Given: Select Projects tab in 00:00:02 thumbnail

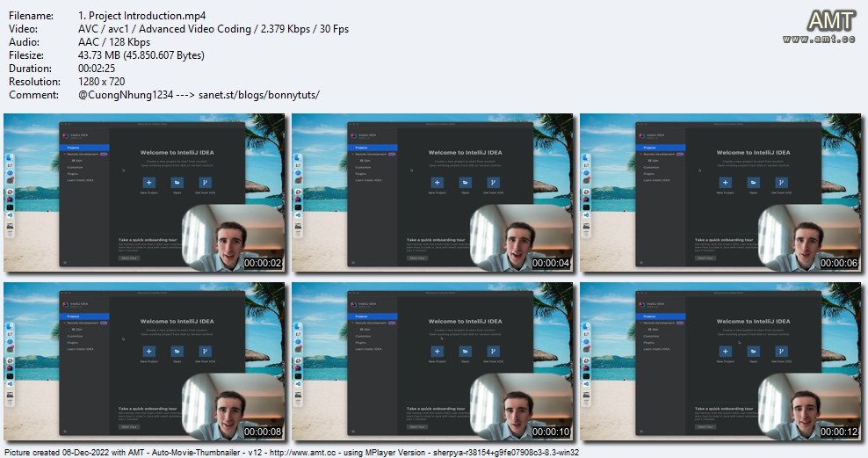Looking at the screenshot, I should (84, 148).
